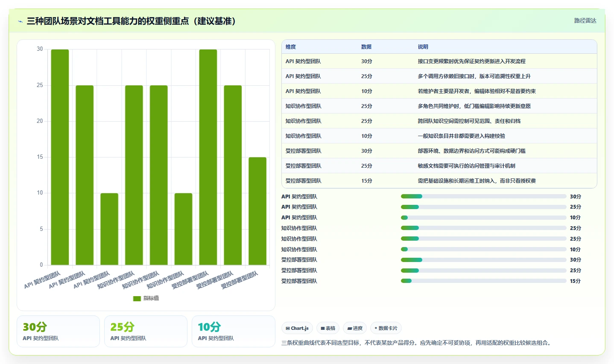
Task: Click chart bar for API 契约型团队 at 10
Action: click(x=109, y=229)
